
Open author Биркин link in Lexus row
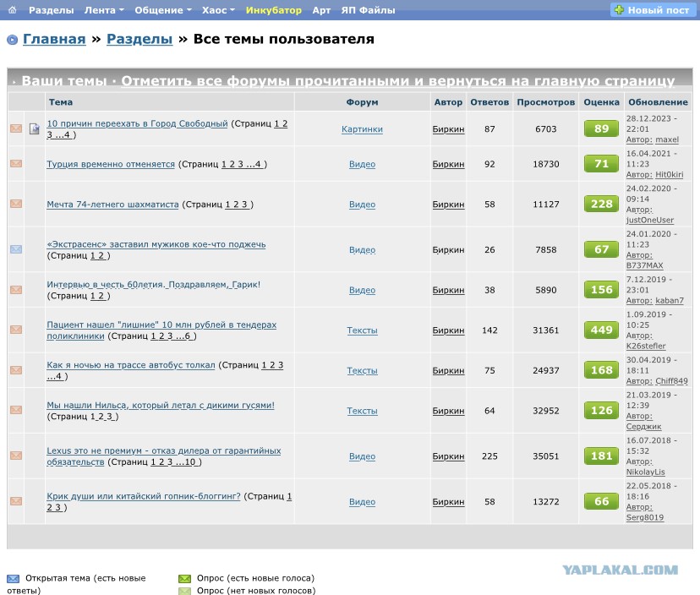[448, 456]
